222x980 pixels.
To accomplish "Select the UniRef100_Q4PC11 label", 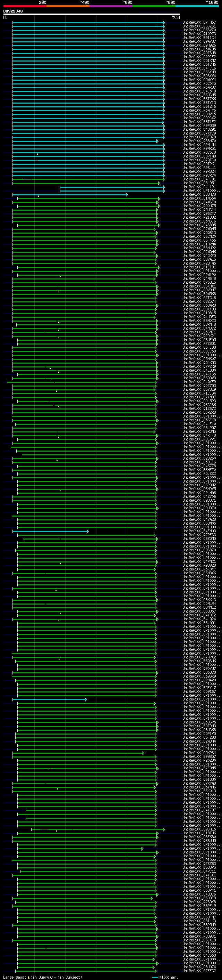I will coord(199,872).
